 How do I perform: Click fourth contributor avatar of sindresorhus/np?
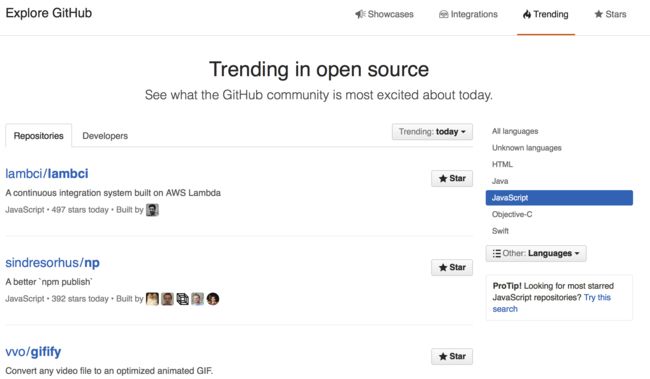(x=198, y=299)
